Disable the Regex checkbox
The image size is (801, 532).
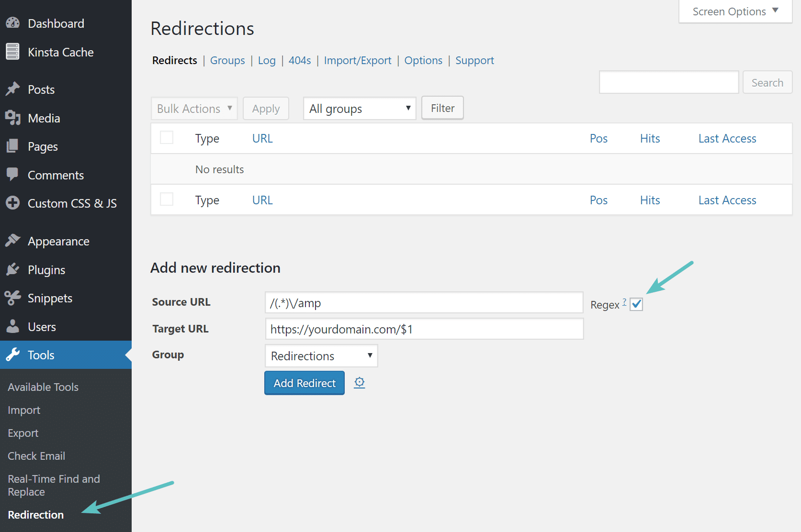pos(636,304)
